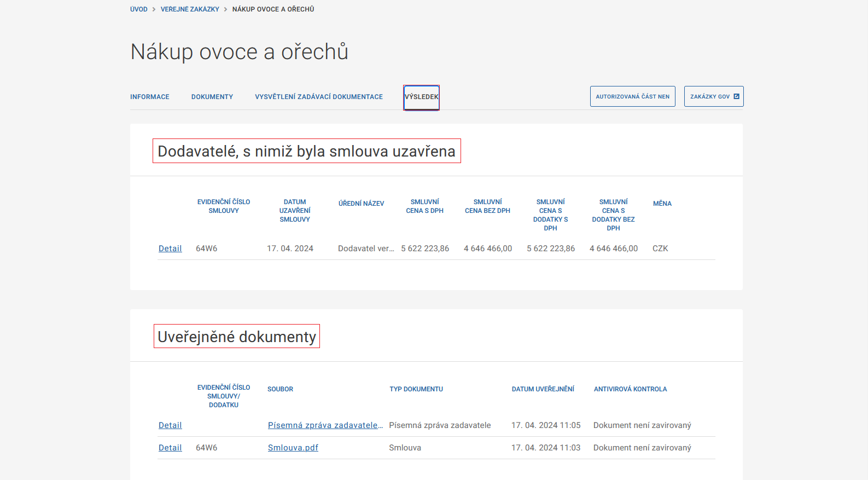Select publication time 17. 04. 2024 11:03
Viewport: 868px width, 480px height.
click(546, 448)
